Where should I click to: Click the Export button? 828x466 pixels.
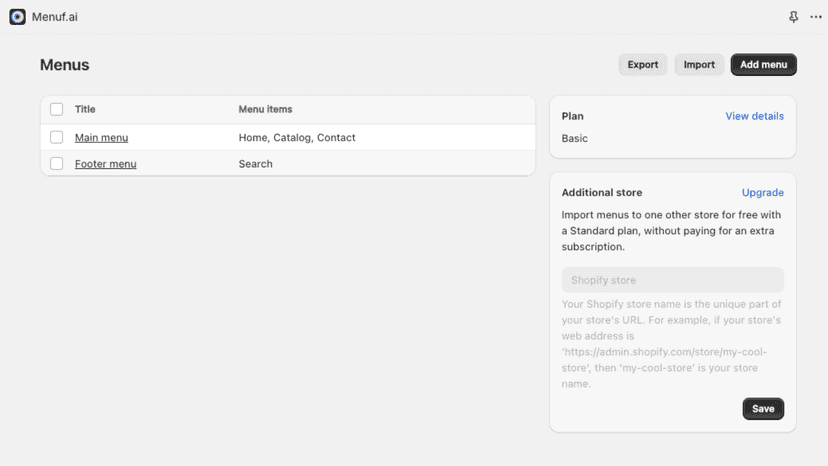pyautogui.click(x=643, y=64)
